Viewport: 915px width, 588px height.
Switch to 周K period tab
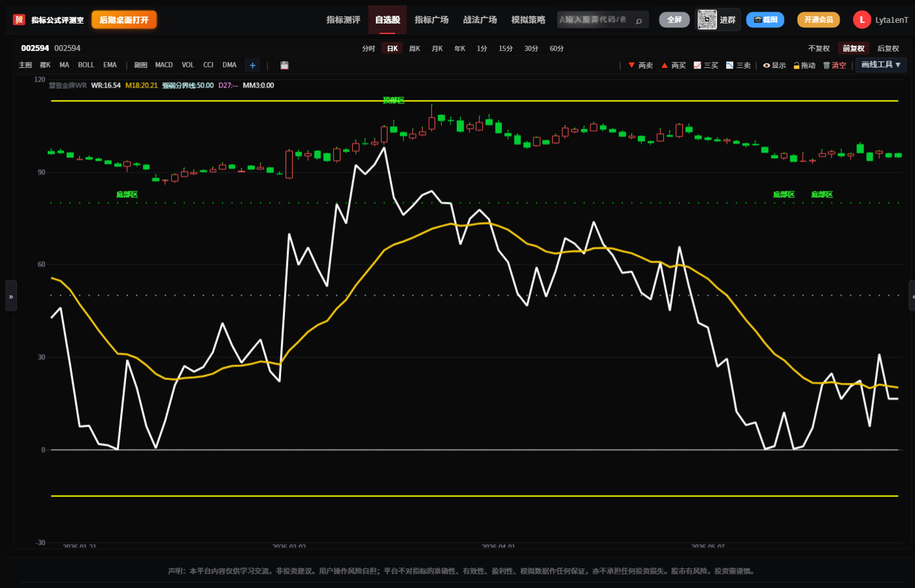pyautogui.click(x=414, y=48)
